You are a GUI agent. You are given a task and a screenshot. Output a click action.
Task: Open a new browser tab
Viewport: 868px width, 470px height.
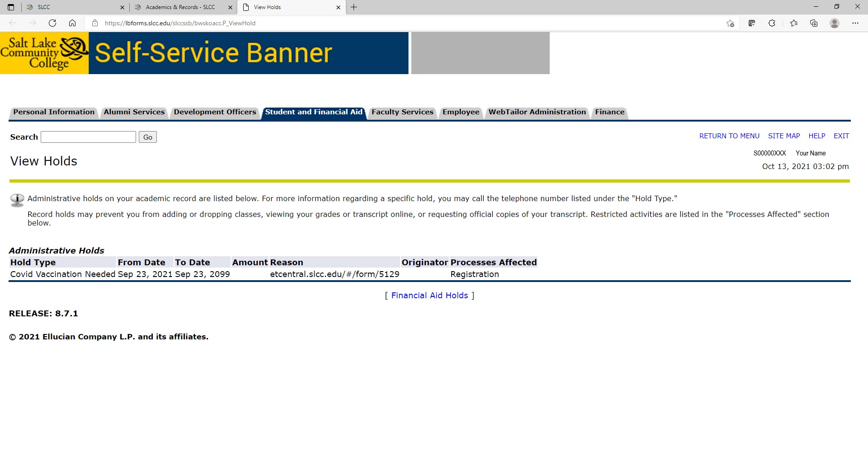click(354, 7)
